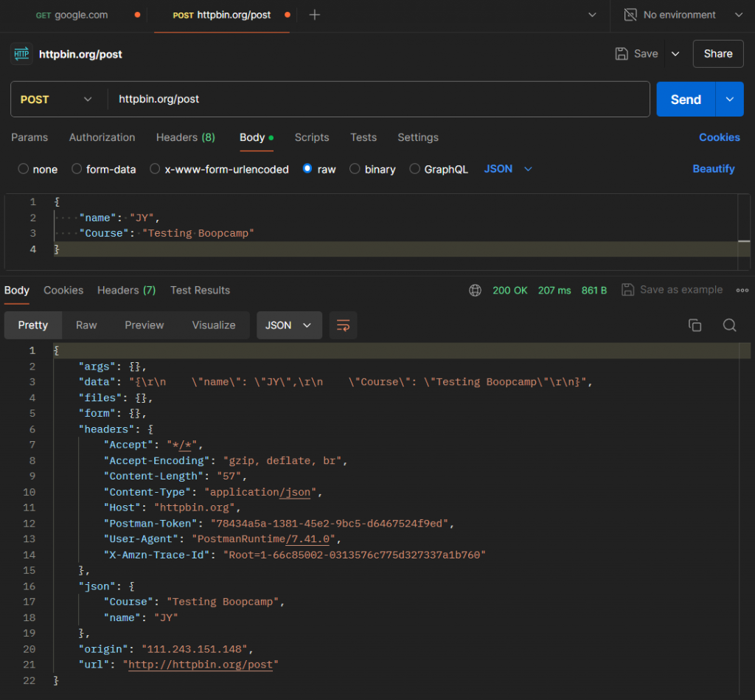Click the Save floppy disk icon
The image size is (755, 700).
pyautogui.click(x=622, y=54)
